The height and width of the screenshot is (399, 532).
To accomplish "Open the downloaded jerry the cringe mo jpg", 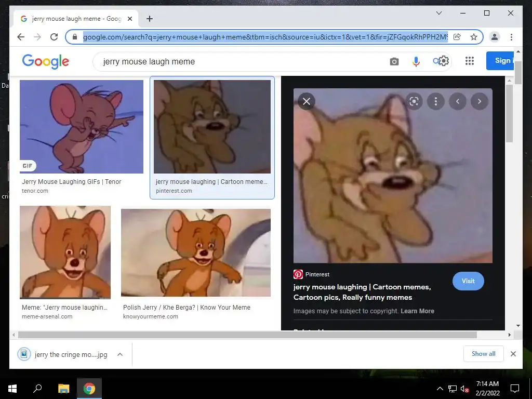I will click(63, 354).
